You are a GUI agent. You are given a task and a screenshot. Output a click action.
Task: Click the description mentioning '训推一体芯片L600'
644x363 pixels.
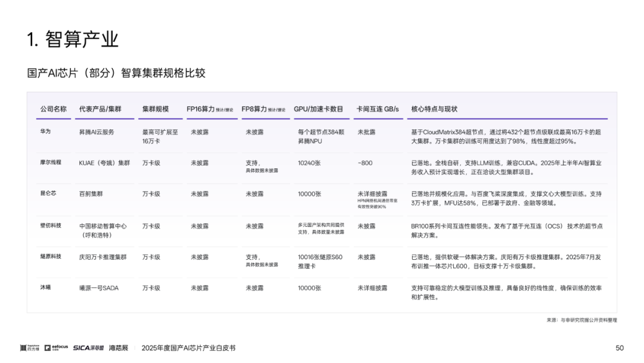[x=506, y=262]
